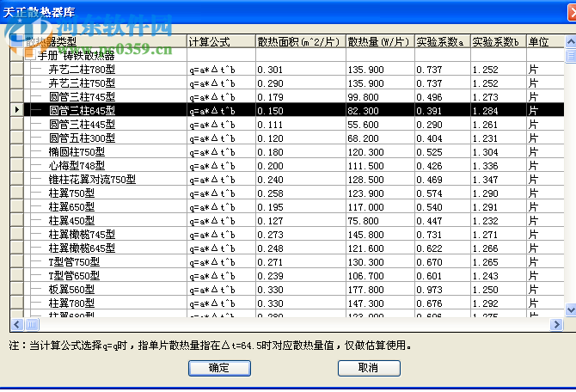This screenshot has width=576, height=392.
Task: Click the horizontal scrollbar thumb
Action: point(32,324)
